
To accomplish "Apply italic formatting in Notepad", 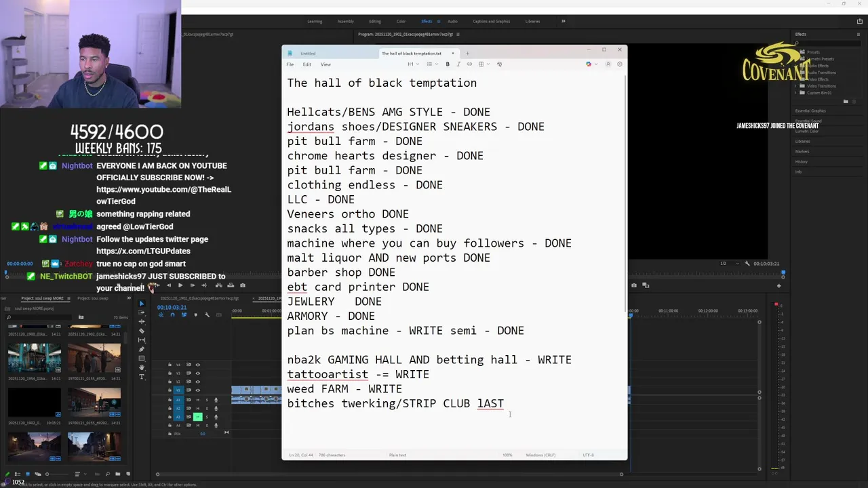I will [x=458, y=64].
